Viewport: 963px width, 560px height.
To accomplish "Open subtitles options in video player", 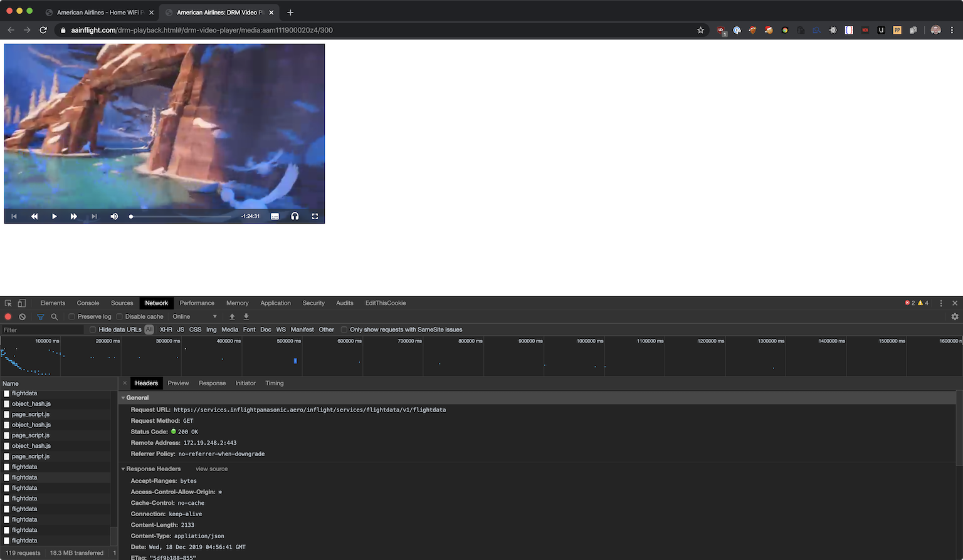I will pyautogui.click(x=275, y=216).
